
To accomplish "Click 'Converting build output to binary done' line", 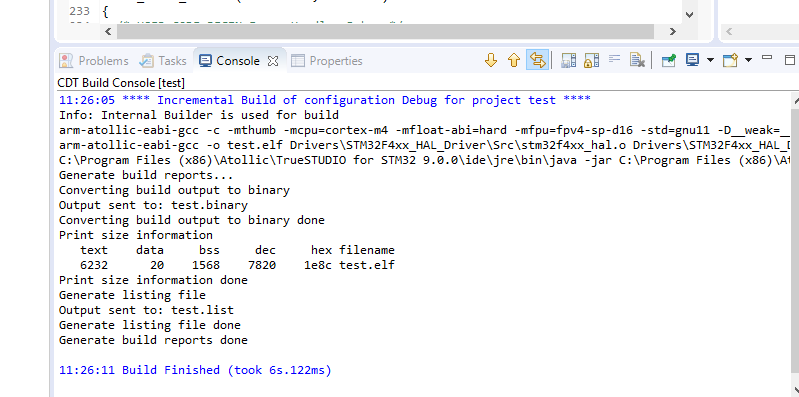I will [x=192, y=220].
